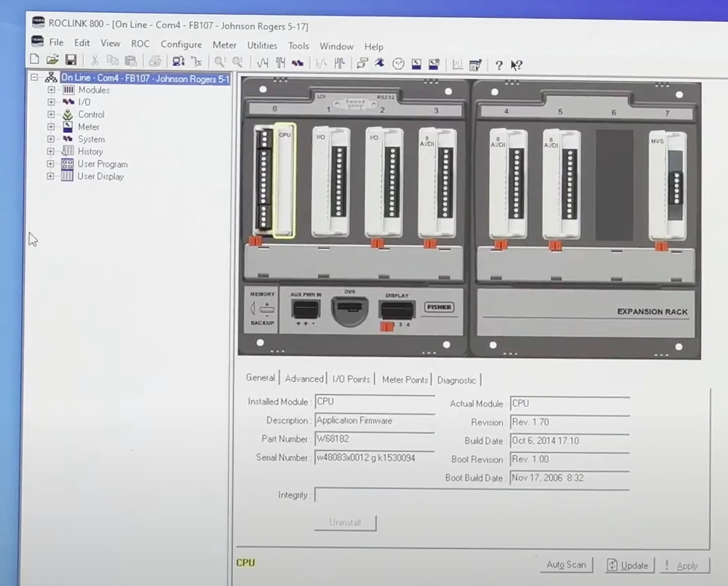The image size is (728, 586).
Task: Expand the History tree node
Action: click(51, 151)
